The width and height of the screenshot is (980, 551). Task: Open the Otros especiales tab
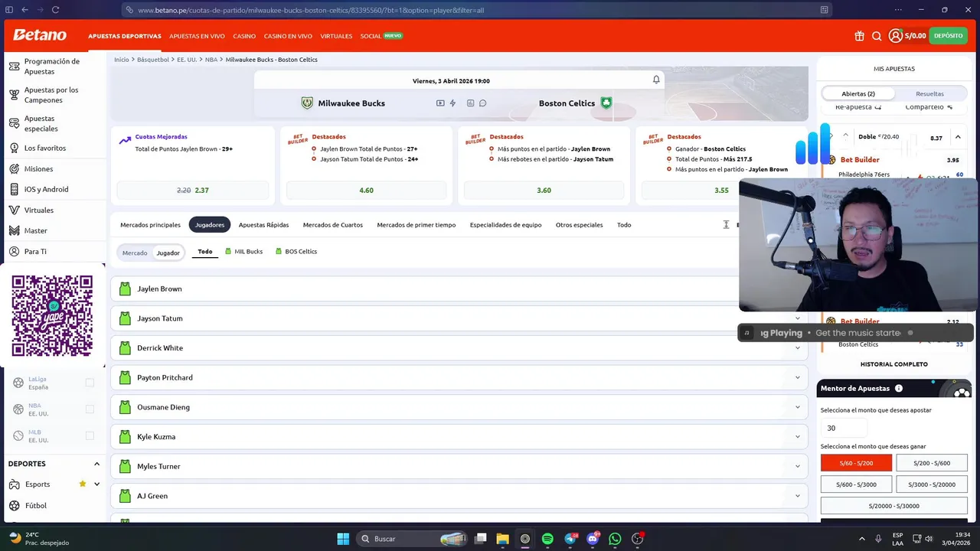579,225
